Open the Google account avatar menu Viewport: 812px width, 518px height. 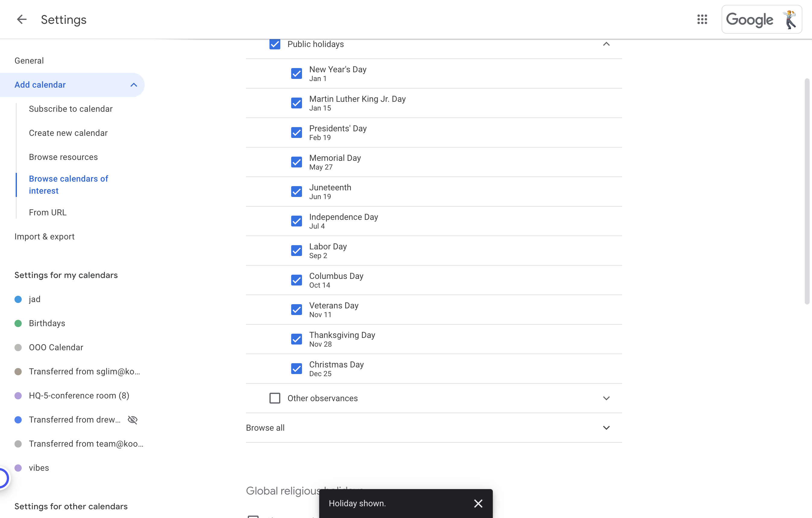(x=790, y=20)
